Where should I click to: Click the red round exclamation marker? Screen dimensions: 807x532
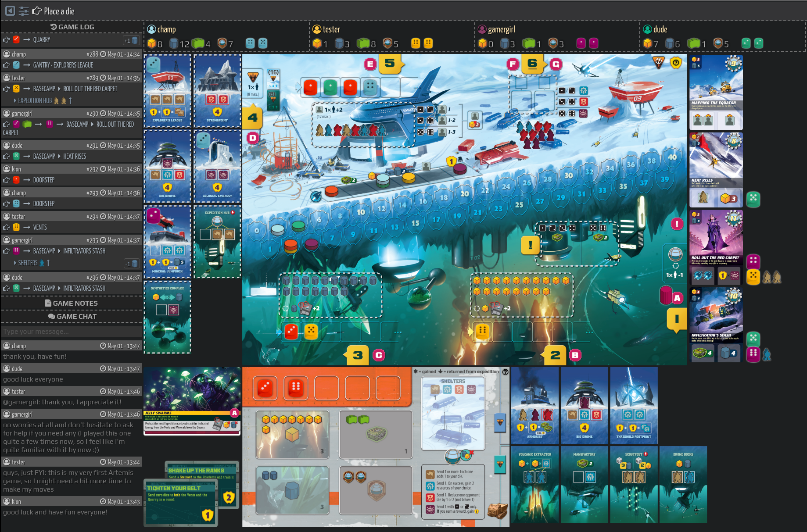677,224
